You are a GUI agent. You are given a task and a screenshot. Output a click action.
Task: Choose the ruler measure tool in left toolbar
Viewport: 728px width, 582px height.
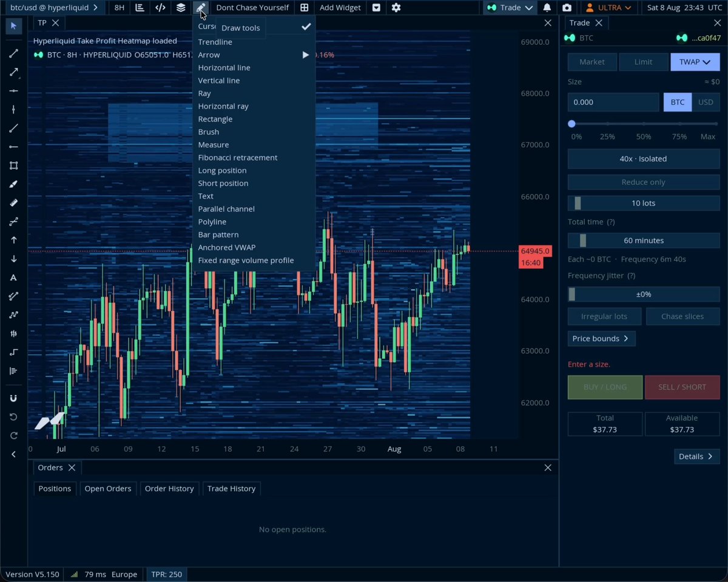(x=13, y=203)
